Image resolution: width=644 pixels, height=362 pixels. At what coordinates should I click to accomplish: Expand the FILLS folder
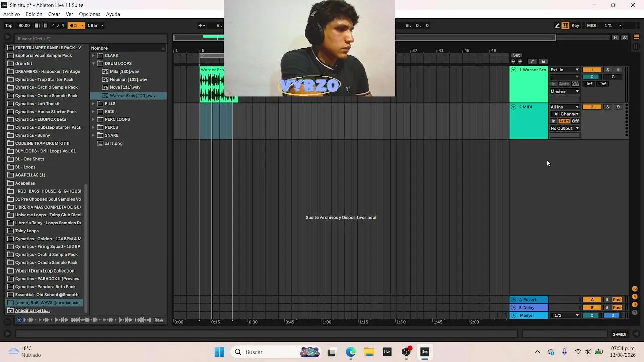pos(94,104)
